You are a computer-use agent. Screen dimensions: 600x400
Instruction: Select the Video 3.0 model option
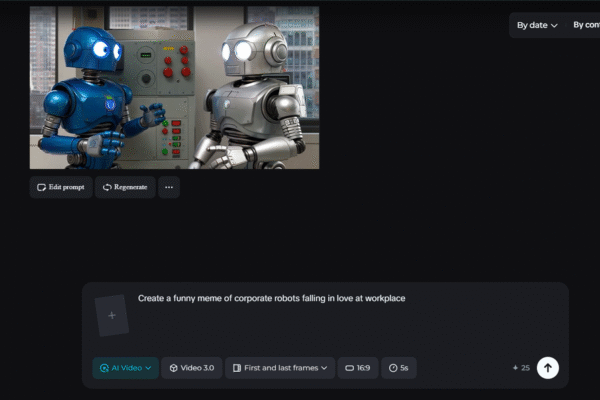(x=190, y=368)
